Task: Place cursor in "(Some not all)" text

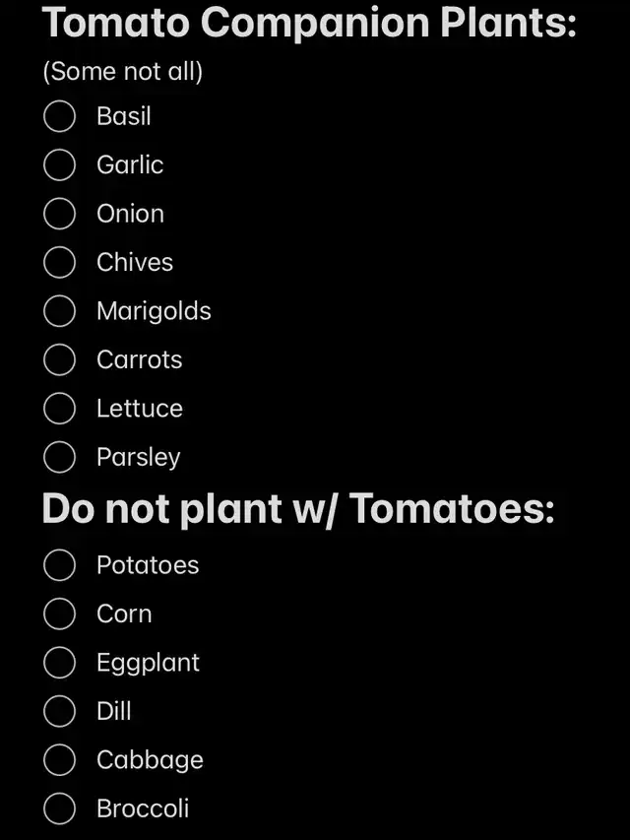Action: point(123,72)
